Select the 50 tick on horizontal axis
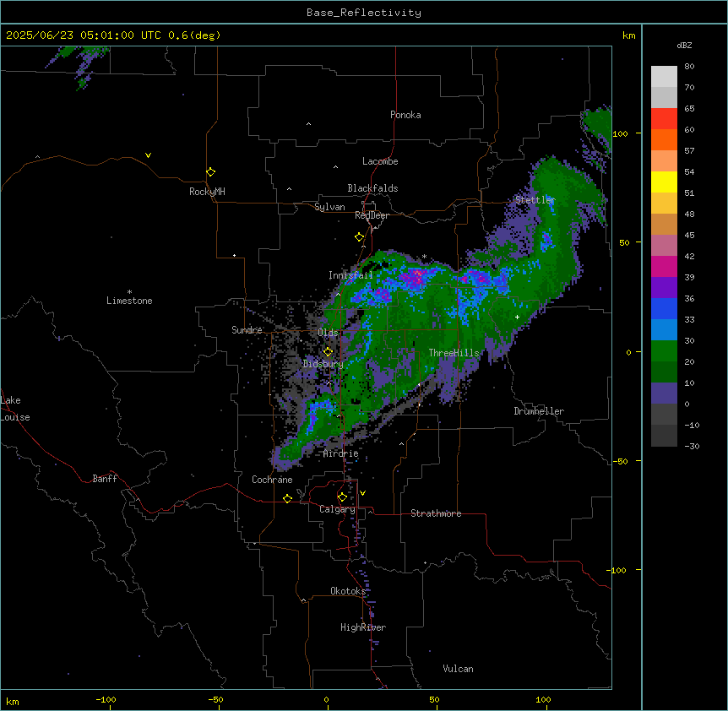Viewport: 728px width, 711px height. click(434, 699)
